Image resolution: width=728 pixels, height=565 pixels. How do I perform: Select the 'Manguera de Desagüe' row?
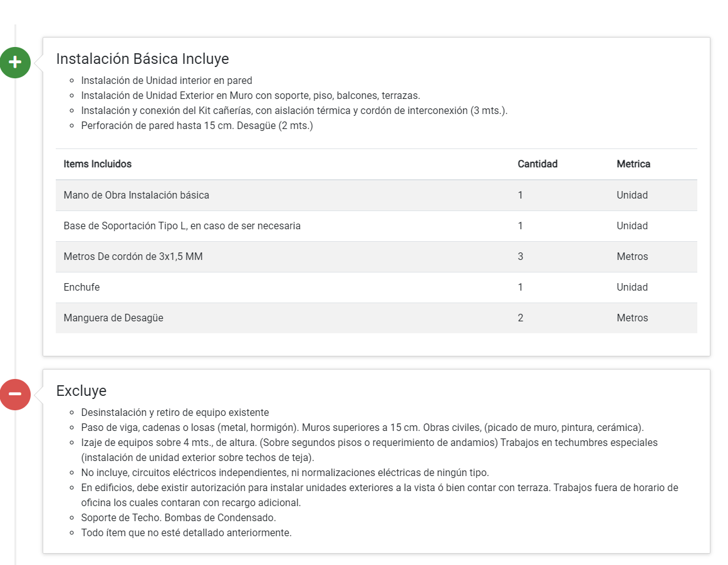pyautogui.click(x=113, y=318)
